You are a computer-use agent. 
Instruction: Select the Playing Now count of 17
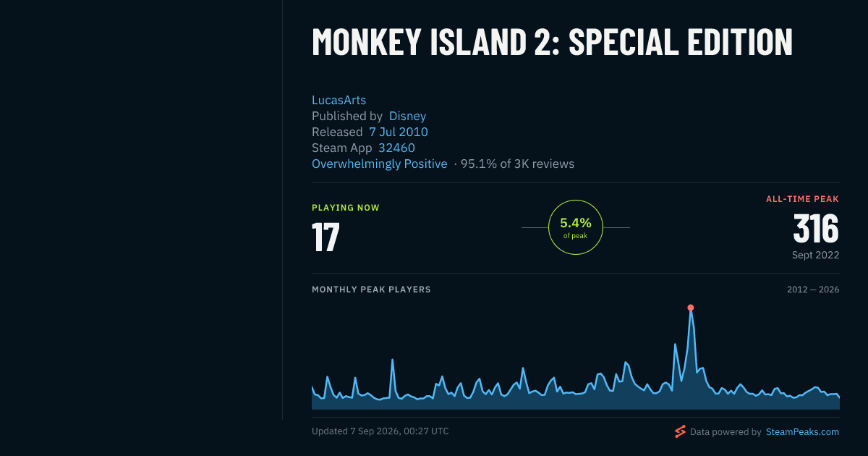[325, 237]
